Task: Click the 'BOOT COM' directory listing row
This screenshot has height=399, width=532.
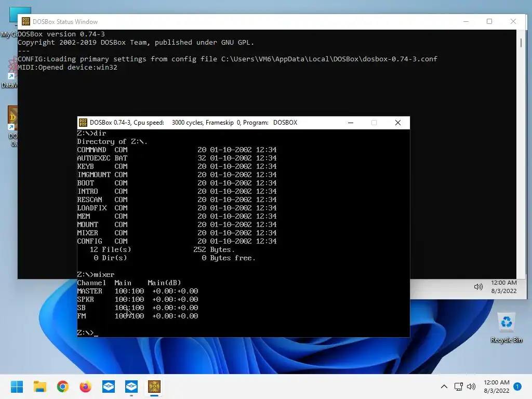Action: pyautogui.click(x=177, y=183)
